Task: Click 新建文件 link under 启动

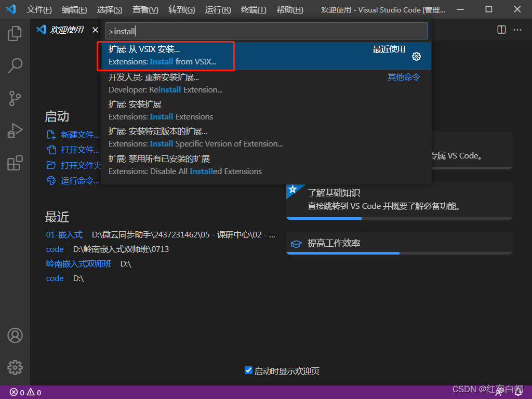Action: click(x=73, y=135)
